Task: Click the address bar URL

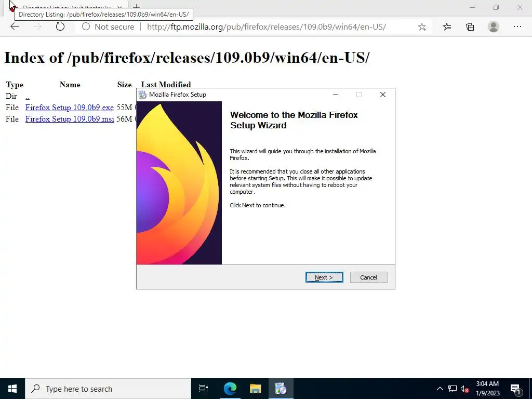Action: [267, 27]
